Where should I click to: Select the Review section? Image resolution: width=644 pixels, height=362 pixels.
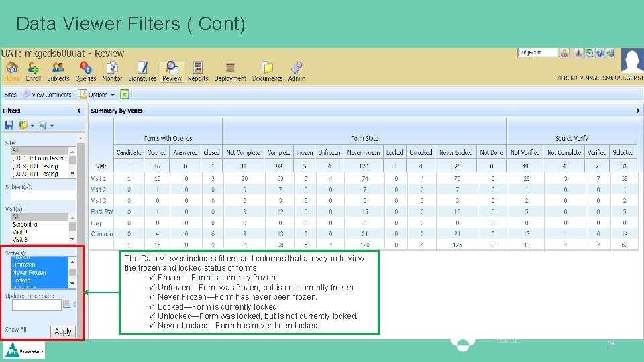click(x=172, y=72)
